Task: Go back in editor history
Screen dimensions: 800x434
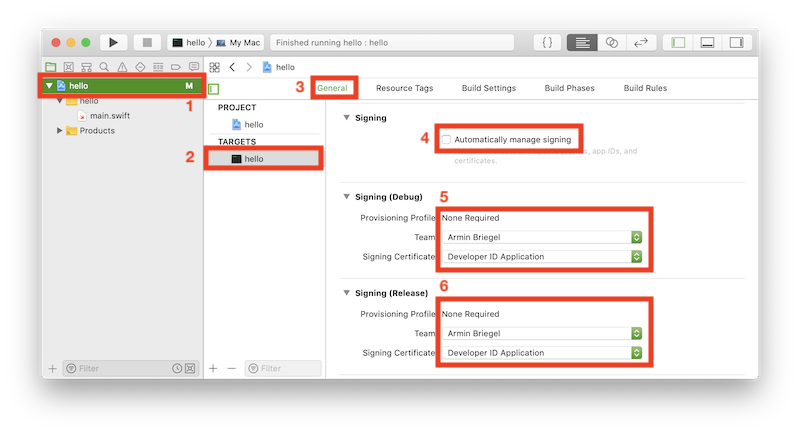Action: 232,67
